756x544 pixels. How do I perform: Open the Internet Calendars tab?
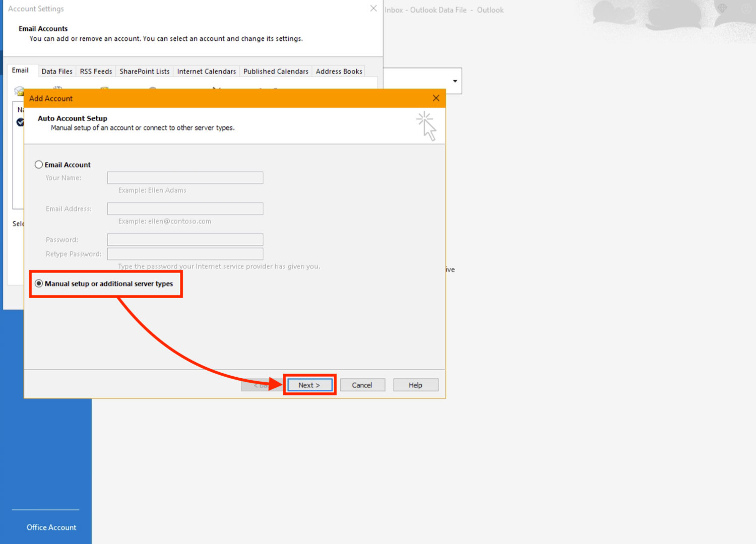(206, 72)
